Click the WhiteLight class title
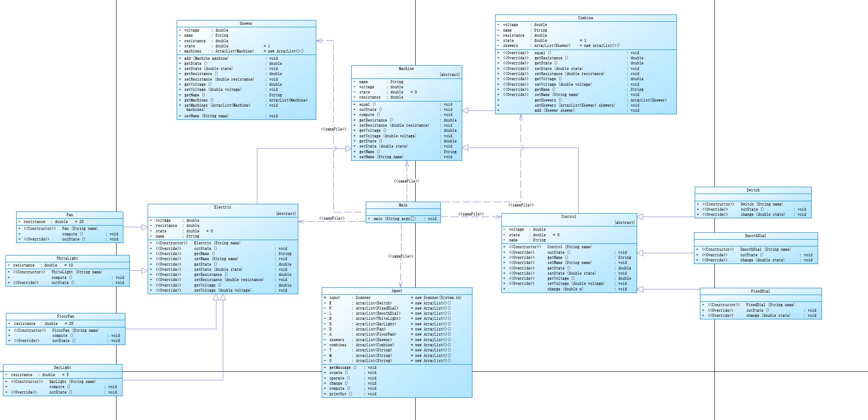Screen dimensions: 868x420 (x=67, y=258)
